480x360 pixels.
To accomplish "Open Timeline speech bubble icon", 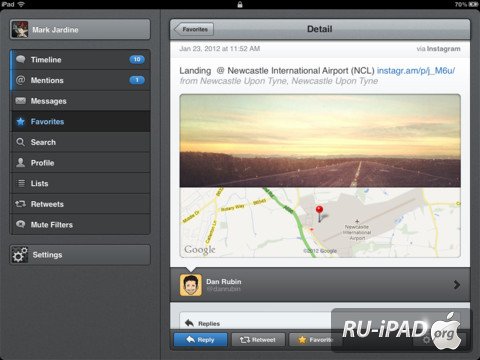I will click(21, 59).
